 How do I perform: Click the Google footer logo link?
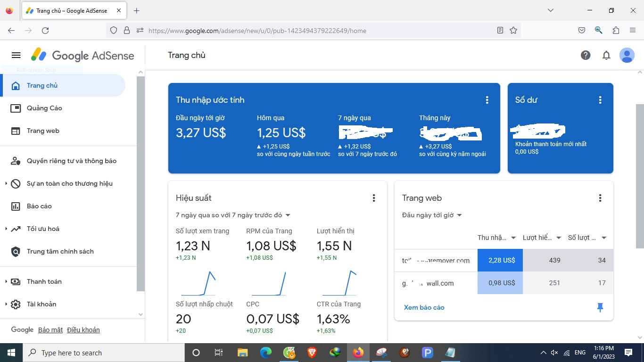click(x=22, y=330)
